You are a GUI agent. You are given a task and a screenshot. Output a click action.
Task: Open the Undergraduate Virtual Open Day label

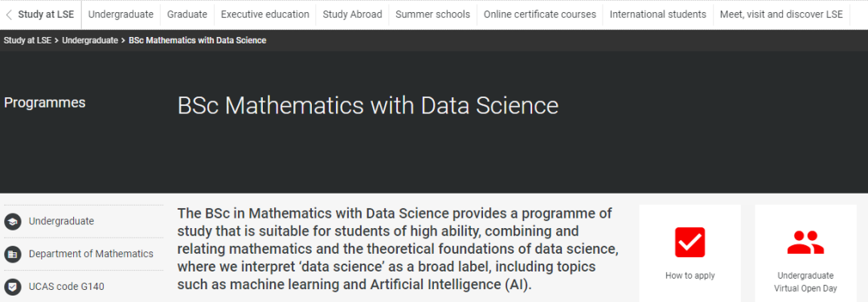pos(805,282)
